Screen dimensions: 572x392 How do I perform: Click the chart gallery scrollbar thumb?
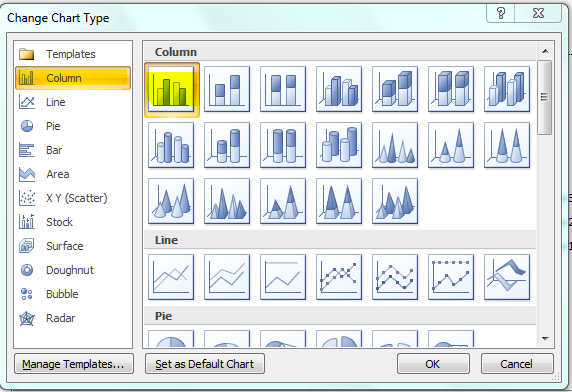[x=545, y=97]
